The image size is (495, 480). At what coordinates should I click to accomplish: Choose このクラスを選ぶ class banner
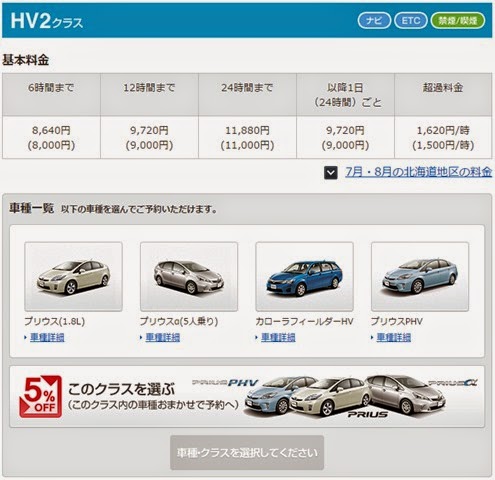[x=247, y=397]
